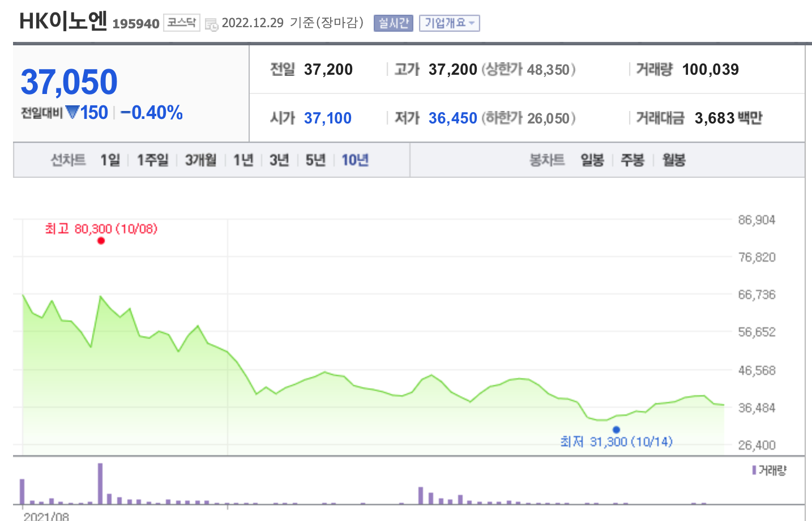Click the red 최고 80,300 marker dot

point(101,241)
